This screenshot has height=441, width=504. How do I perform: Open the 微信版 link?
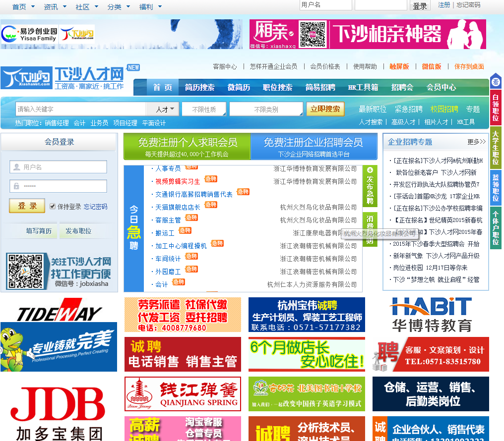point(432,66)
